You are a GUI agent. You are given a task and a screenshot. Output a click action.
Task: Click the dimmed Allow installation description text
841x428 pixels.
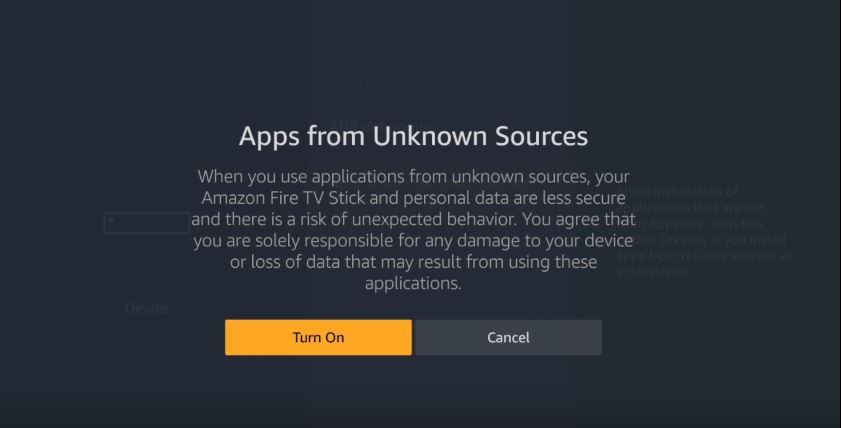click(703, 232)
